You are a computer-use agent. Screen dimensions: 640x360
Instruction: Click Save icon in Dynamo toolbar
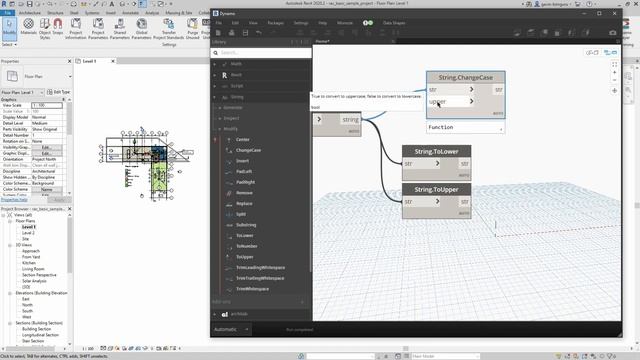[245, 33]
